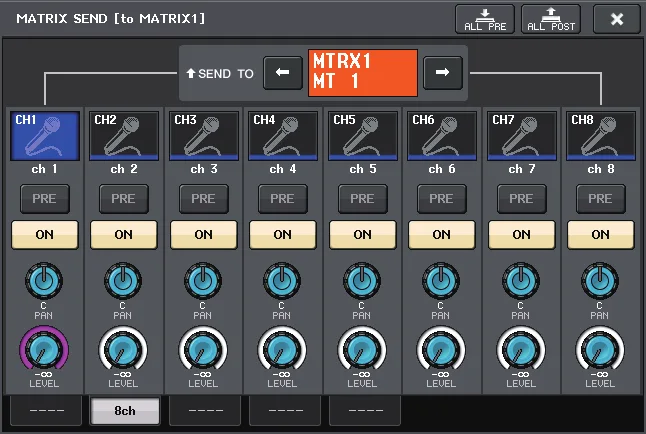Click the orange MTRX1 MT 1 destination box

click(x=363, y=73)
